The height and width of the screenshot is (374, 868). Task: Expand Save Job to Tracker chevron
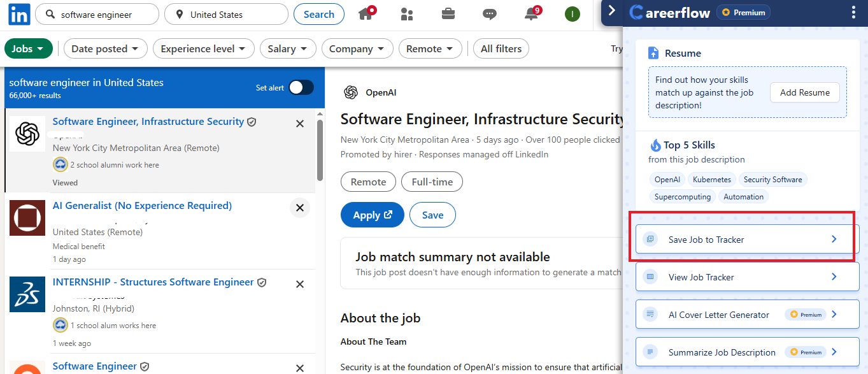(834, 240)
